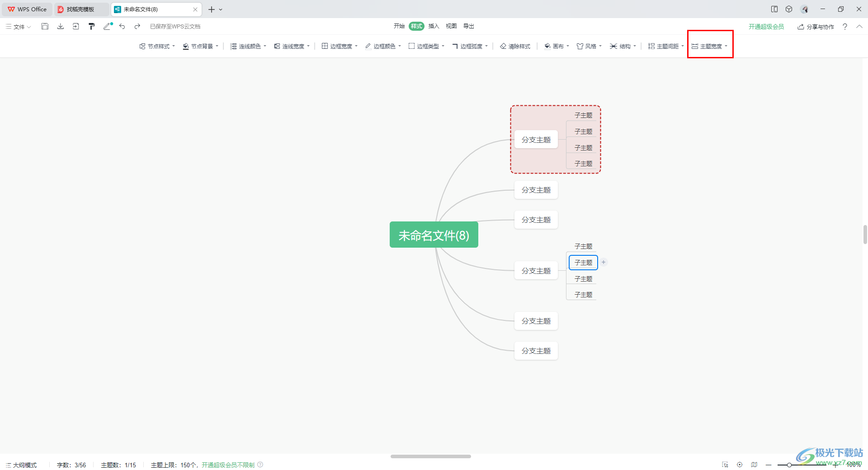The image size is (868, 470).
Task: Open the 主题间距 dropdown
Action: [666, 46]
